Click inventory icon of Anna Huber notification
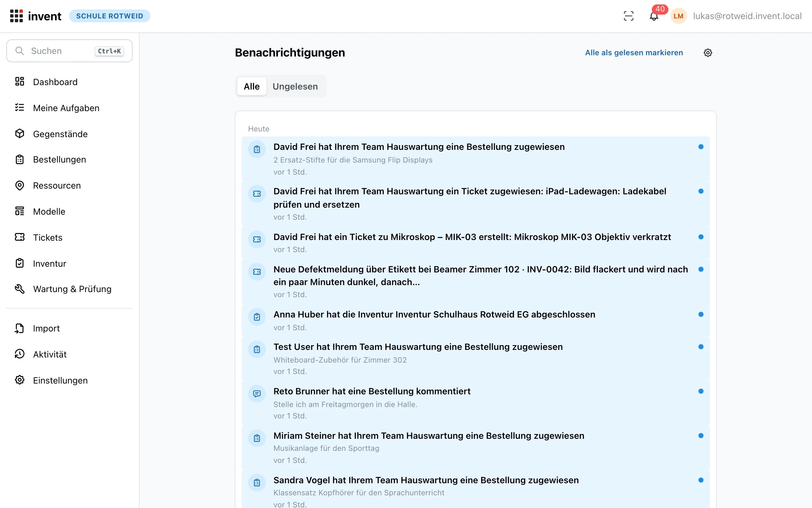812x508 pixels. point(257,317)
